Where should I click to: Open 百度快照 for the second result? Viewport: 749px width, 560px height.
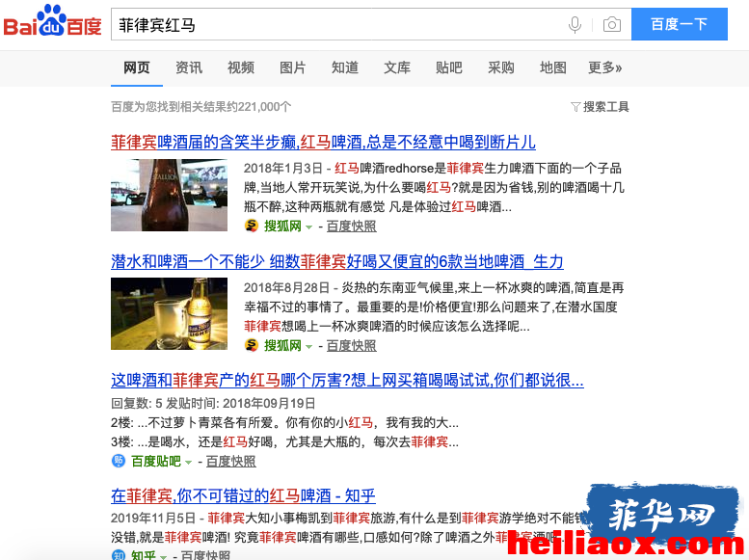(352, 345)
